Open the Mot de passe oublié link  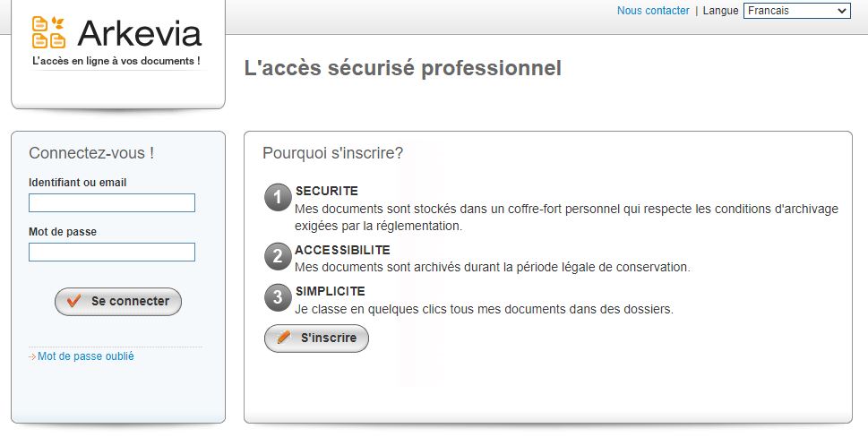click(x=86, y=356)
